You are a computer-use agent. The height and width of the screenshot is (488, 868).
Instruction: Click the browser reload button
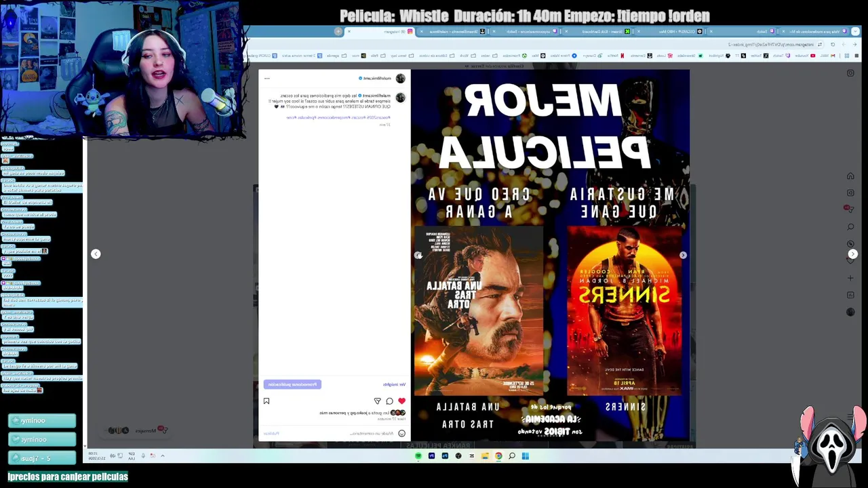(x=833, y=45)
